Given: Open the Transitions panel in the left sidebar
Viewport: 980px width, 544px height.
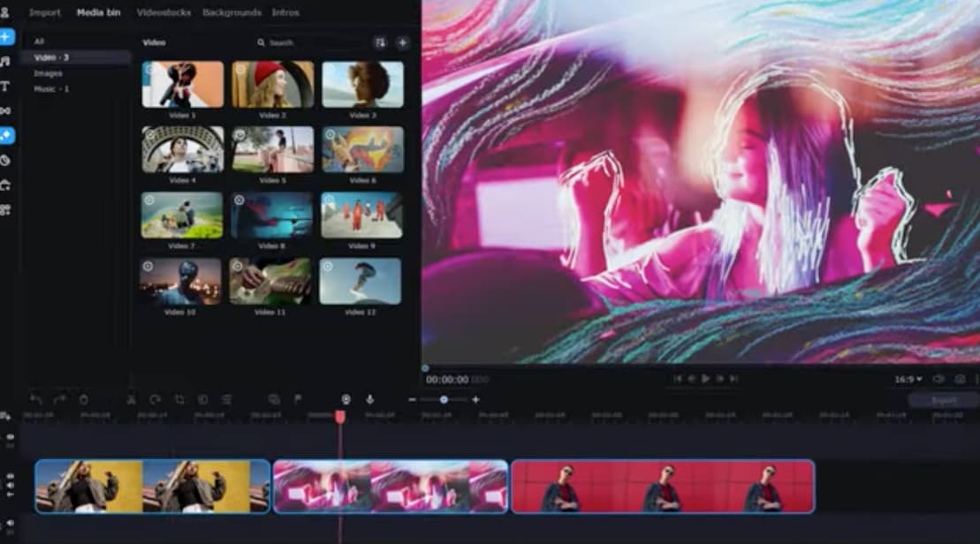Looking at the screenshot, I should (x=8, y=110).
